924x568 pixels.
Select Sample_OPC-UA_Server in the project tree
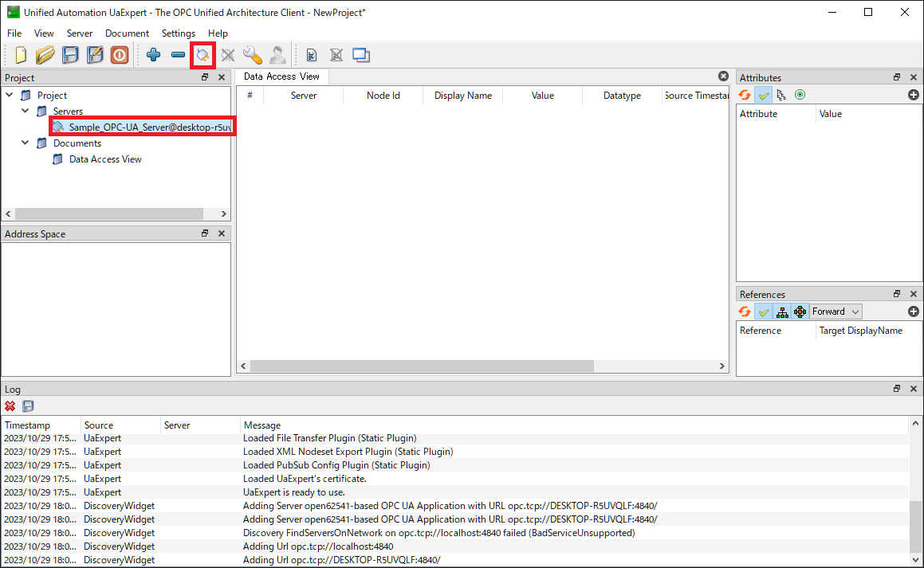coord(144,127)
